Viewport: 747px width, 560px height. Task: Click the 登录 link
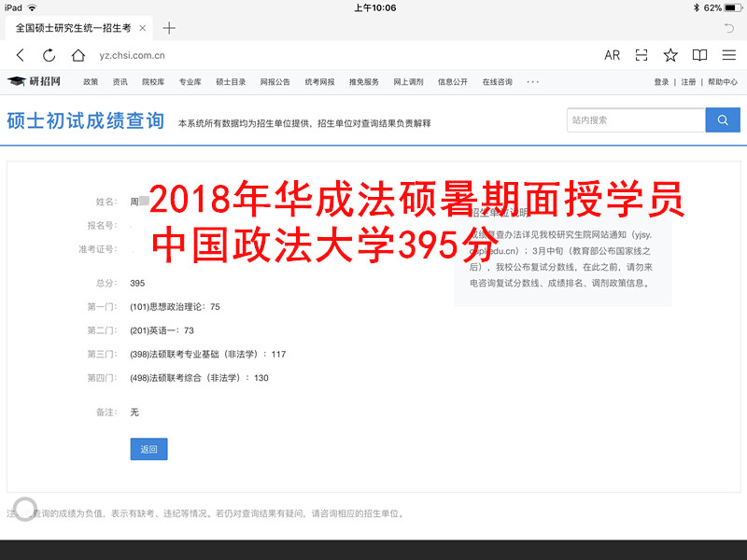point(661,82)
